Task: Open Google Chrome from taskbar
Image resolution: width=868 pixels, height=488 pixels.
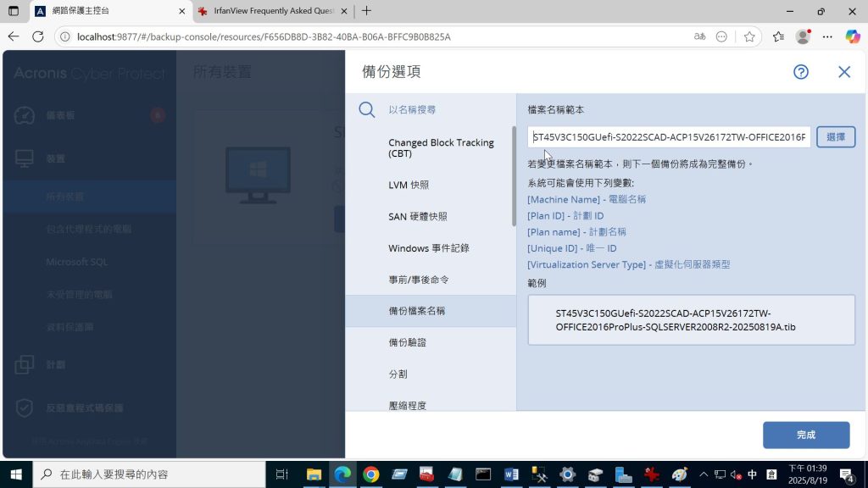Action: (x=370, y=474)
